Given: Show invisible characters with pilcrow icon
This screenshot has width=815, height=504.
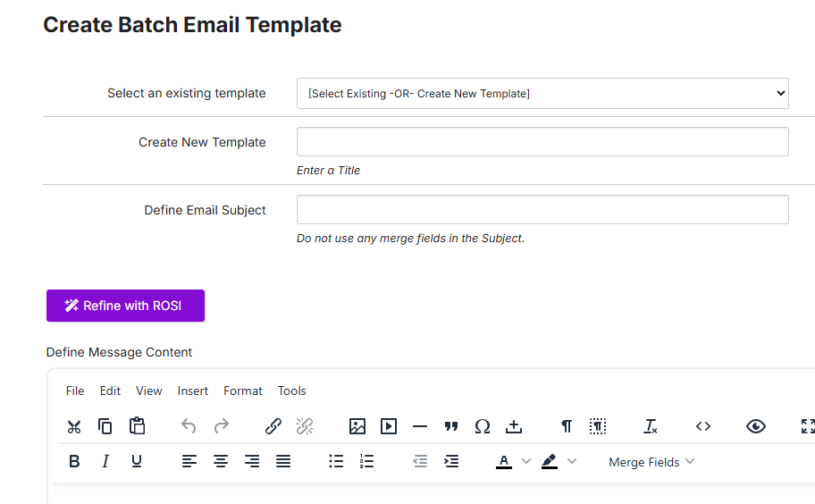Looking at the screenshot, I should click(x=567, y=426).
